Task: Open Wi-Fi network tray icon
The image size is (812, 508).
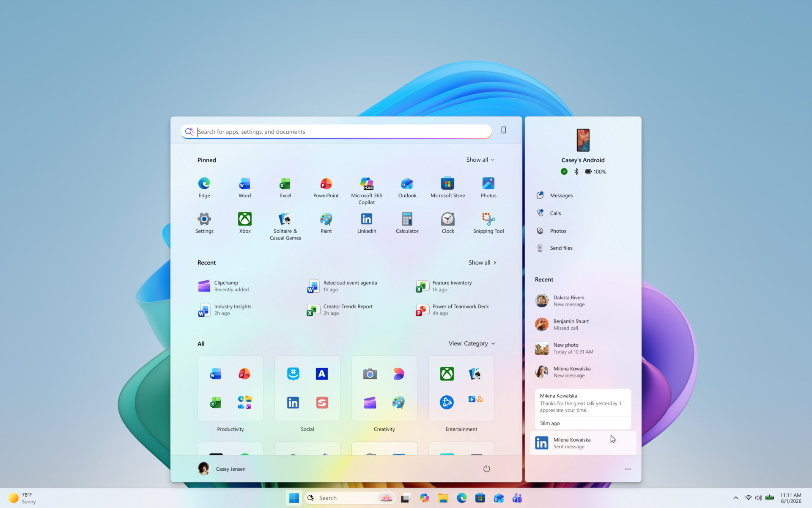Action: coord(748,498)
